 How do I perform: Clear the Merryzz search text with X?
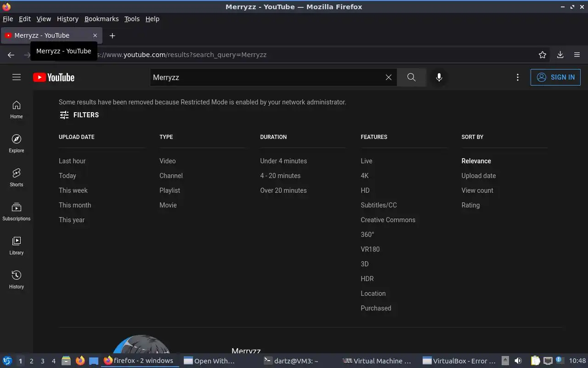(389, 77)
